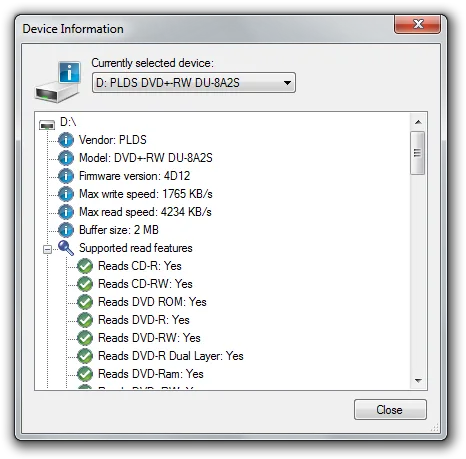Select the Model: DVD+-RW DU-8A2S entry

coord(146,158)
